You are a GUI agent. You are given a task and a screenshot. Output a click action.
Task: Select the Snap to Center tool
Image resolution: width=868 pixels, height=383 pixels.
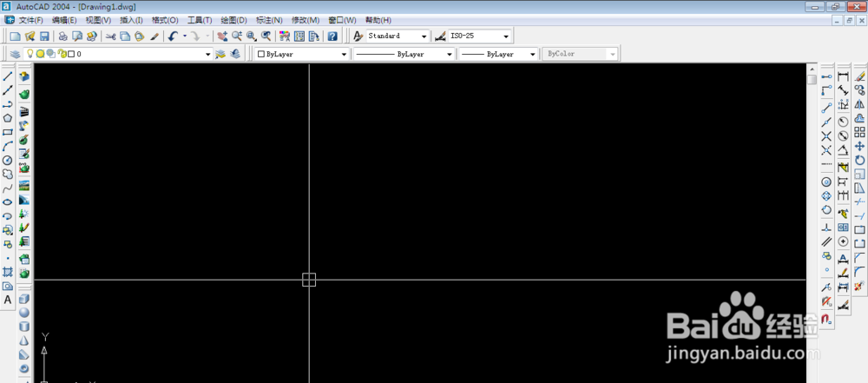click(x=826, y=182)
